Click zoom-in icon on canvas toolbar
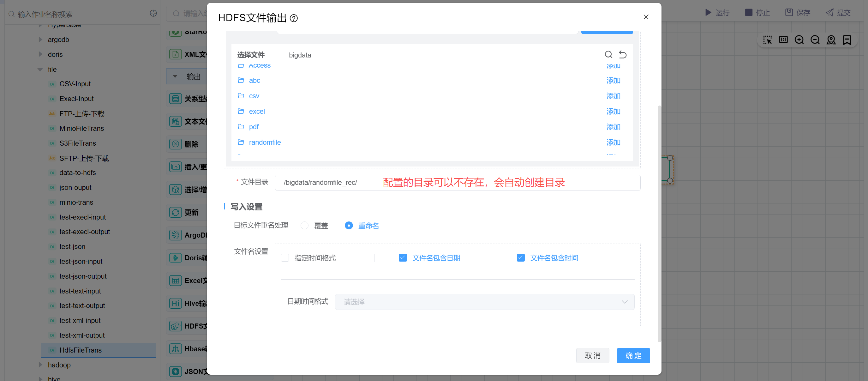 click(x=799, y=40)
